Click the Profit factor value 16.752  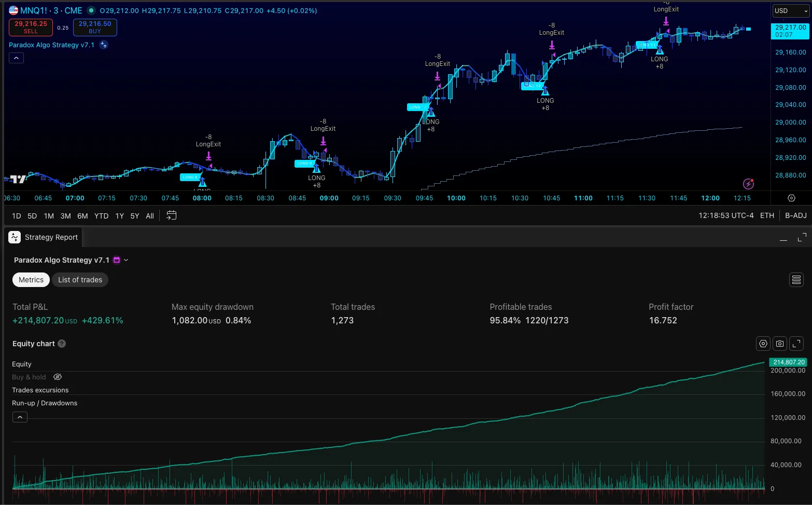click(663, 321)
